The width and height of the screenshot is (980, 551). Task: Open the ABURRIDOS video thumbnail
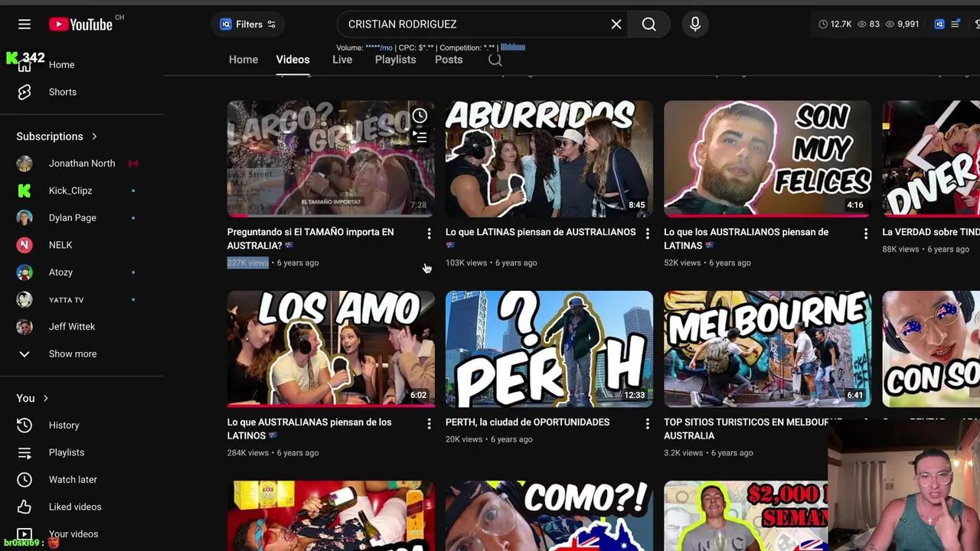[549, 158]
